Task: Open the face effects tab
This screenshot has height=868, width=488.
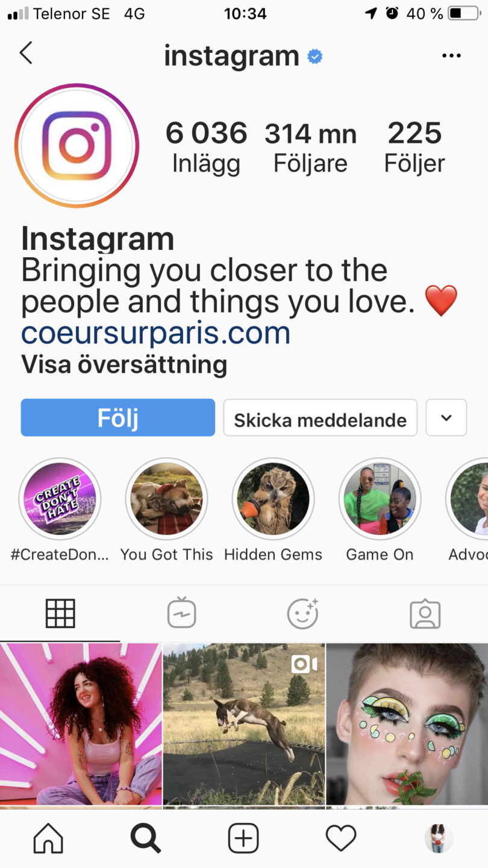Action: coord(303,613)
